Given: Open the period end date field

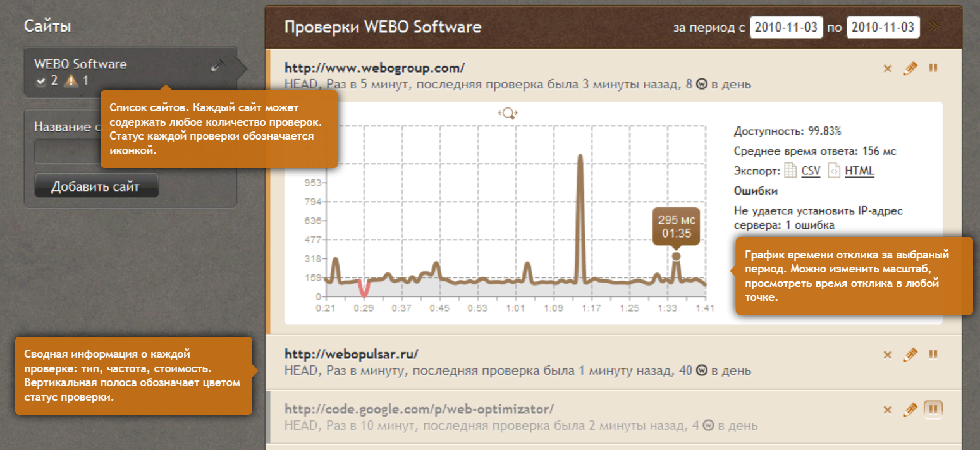Looking at the screenshot, I should (883, 27).
